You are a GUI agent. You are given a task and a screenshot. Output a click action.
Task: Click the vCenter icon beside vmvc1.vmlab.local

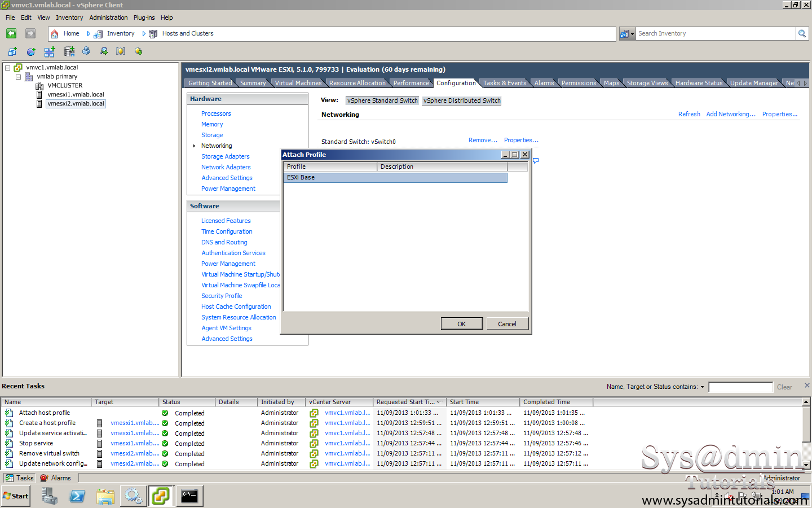point(18,68)
